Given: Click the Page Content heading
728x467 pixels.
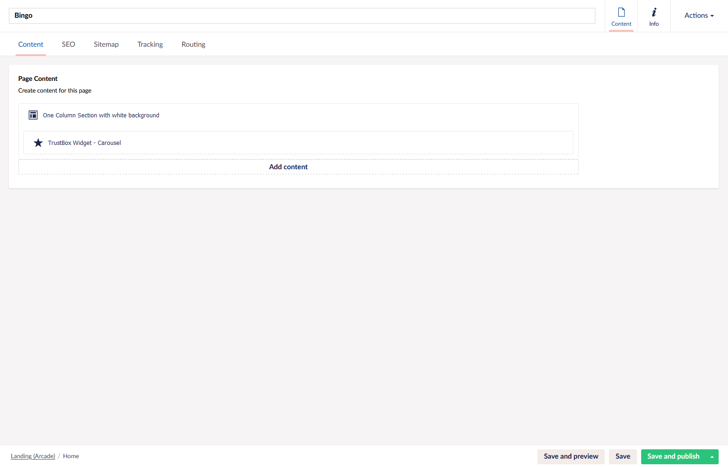Looking at the screenshot, I should pos(38,78).
